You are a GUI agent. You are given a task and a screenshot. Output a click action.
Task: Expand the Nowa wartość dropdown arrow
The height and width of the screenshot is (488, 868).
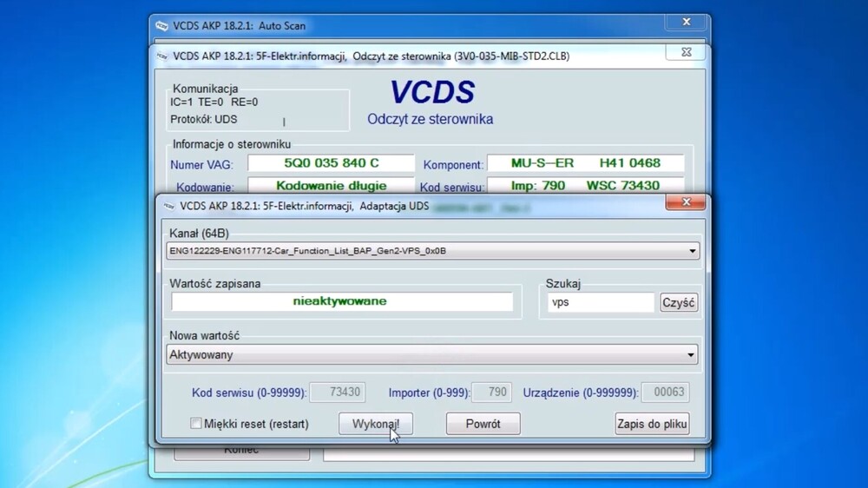pos(691,355)
